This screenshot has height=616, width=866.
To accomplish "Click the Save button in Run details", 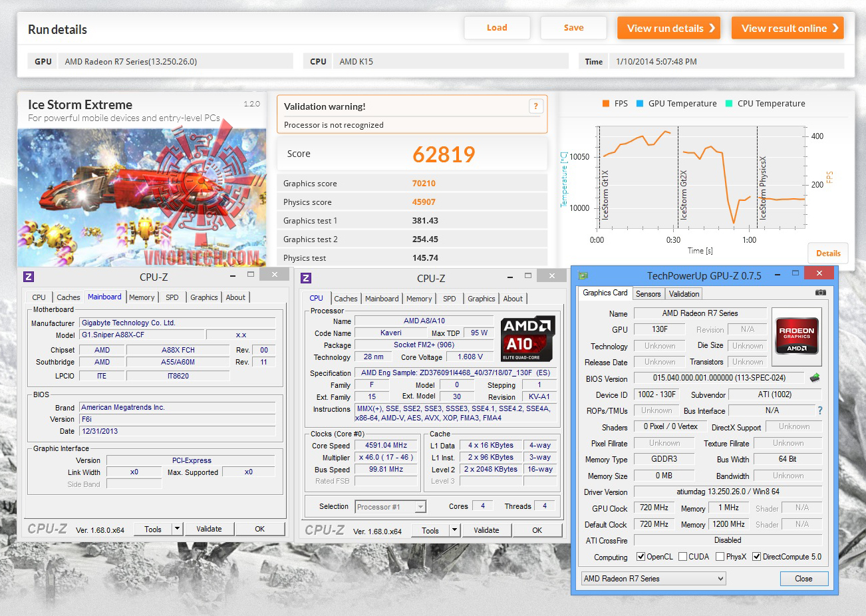I will [573, 28].
